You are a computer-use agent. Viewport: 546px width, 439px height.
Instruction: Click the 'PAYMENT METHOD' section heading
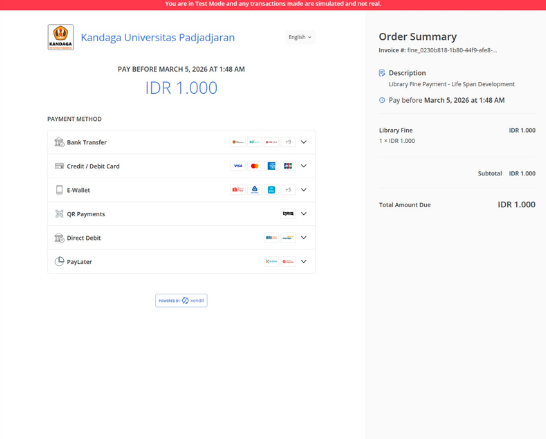pyautogui.click(x=75, y=119)
